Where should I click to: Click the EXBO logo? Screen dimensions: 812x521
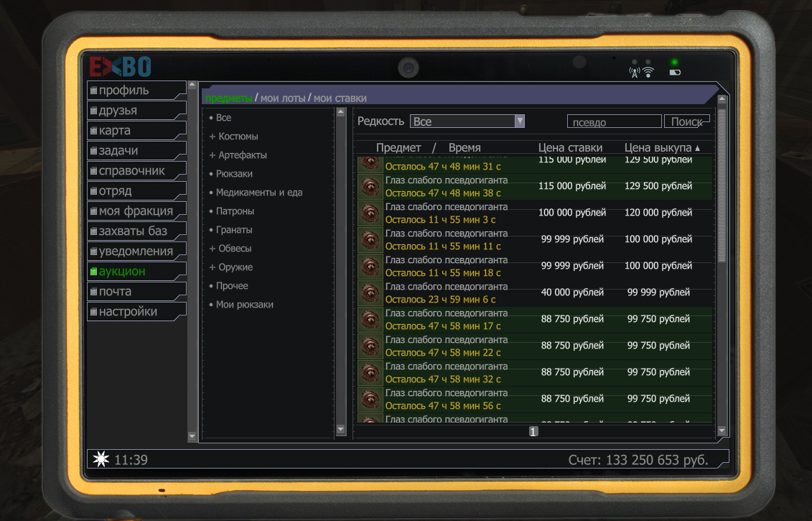point(120,68)
